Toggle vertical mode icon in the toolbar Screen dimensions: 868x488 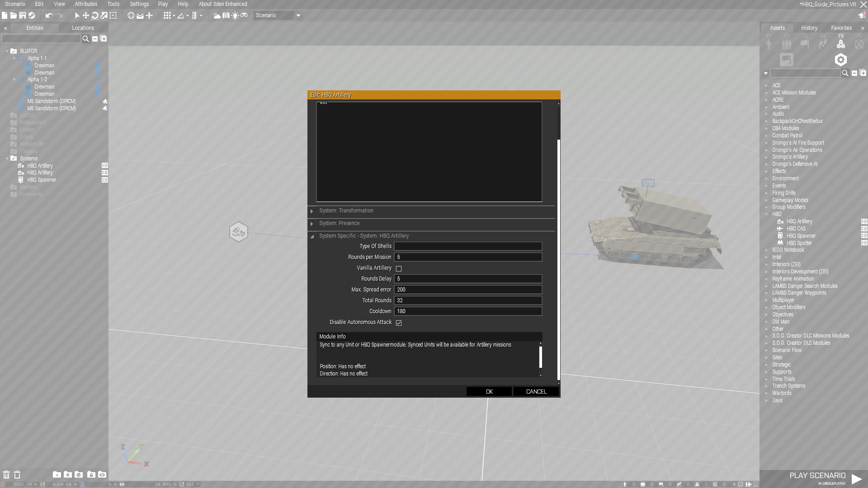pos(149,15)
